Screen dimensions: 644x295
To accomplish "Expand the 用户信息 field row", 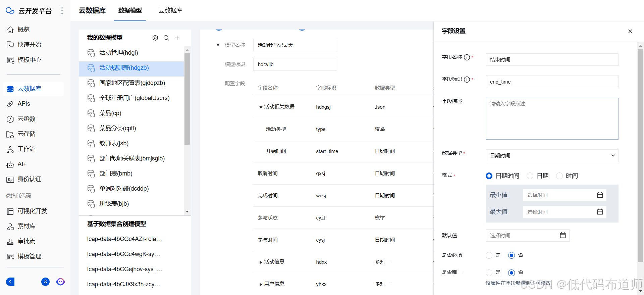I will pos(261,284).
